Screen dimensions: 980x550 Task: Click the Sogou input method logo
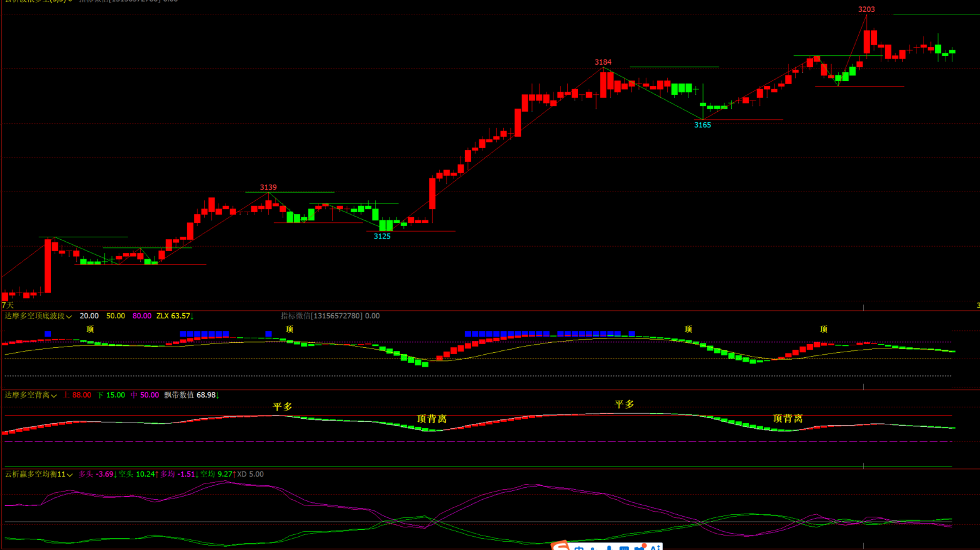560,546
